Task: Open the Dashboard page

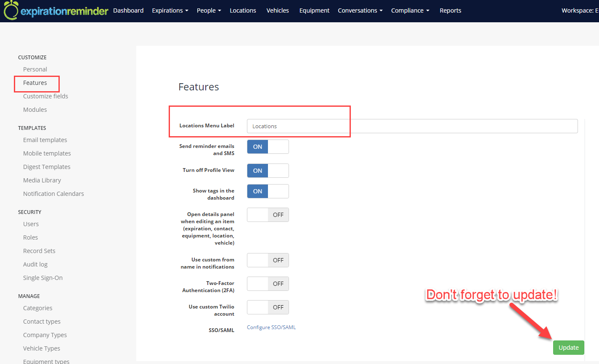Action: 128,11
